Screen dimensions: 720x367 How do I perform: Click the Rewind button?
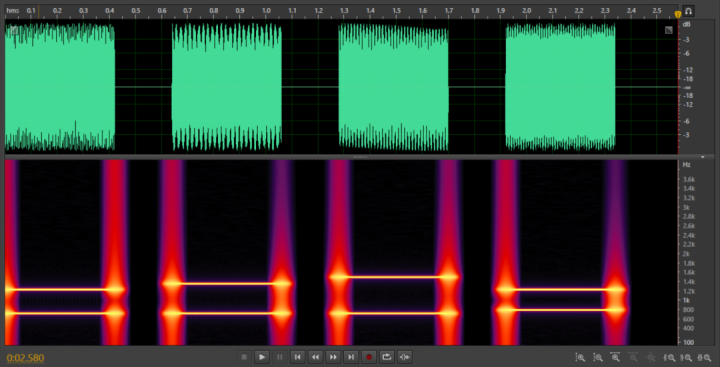coord(315,357)
